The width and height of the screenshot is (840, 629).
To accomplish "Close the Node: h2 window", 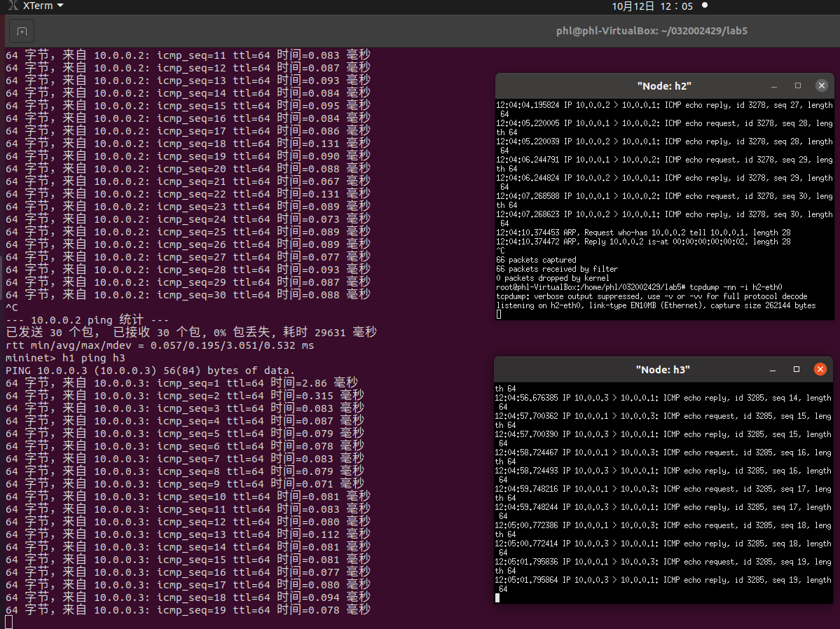I will (821, 85).
